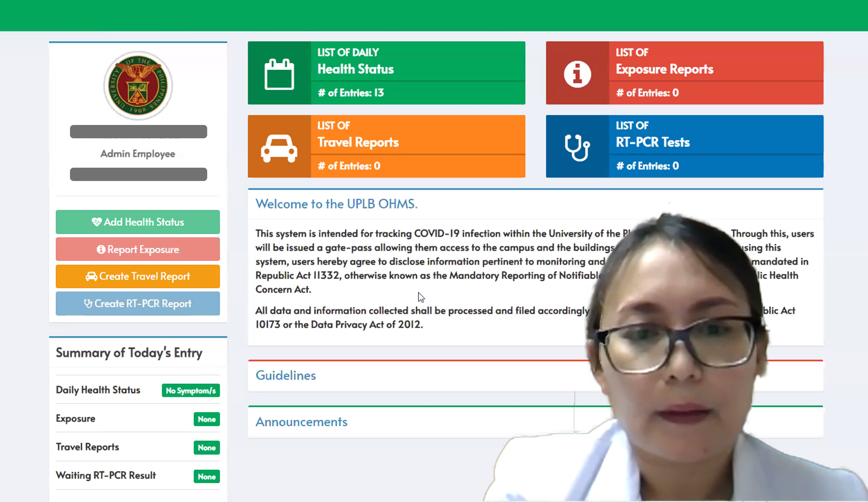
Task: Open the List of Daily Health Status
Action: tap(386, 73)
